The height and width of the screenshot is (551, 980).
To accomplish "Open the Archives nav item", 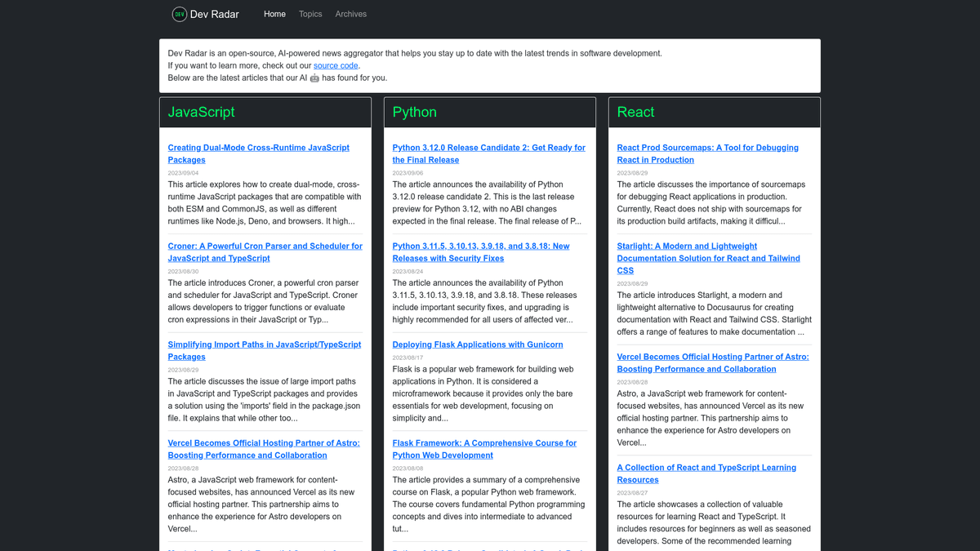I will [351, 14].
